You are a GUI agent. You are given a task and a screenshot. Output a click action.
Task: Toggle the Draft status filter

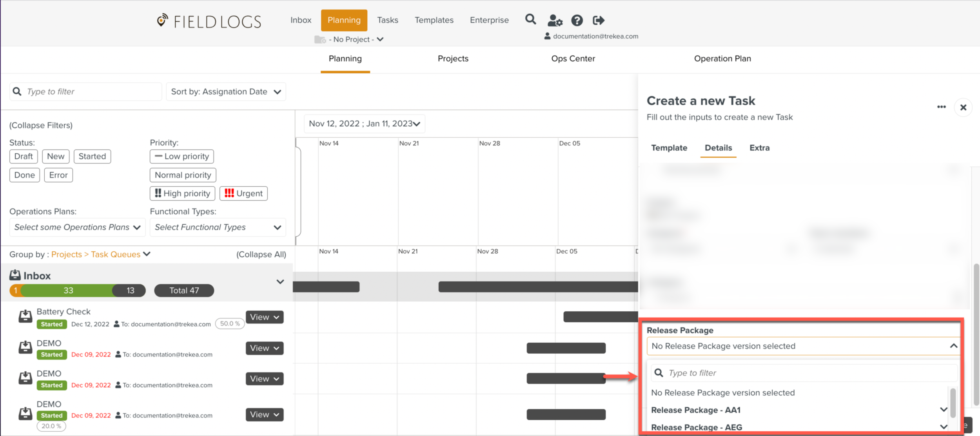click(x=24, y=156)
